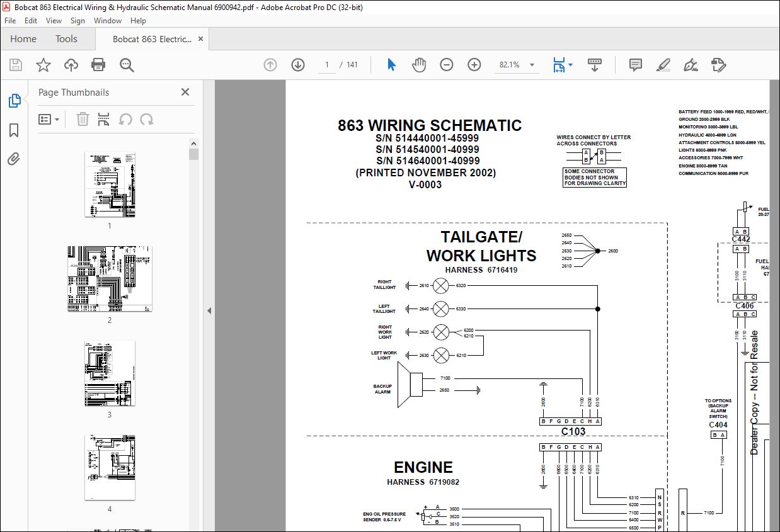Image resolution: width=780 pixels, height=532 pixels.
Task: Select page 3 thumbnail
Action: pyautogui.click(x=110, y=373)
